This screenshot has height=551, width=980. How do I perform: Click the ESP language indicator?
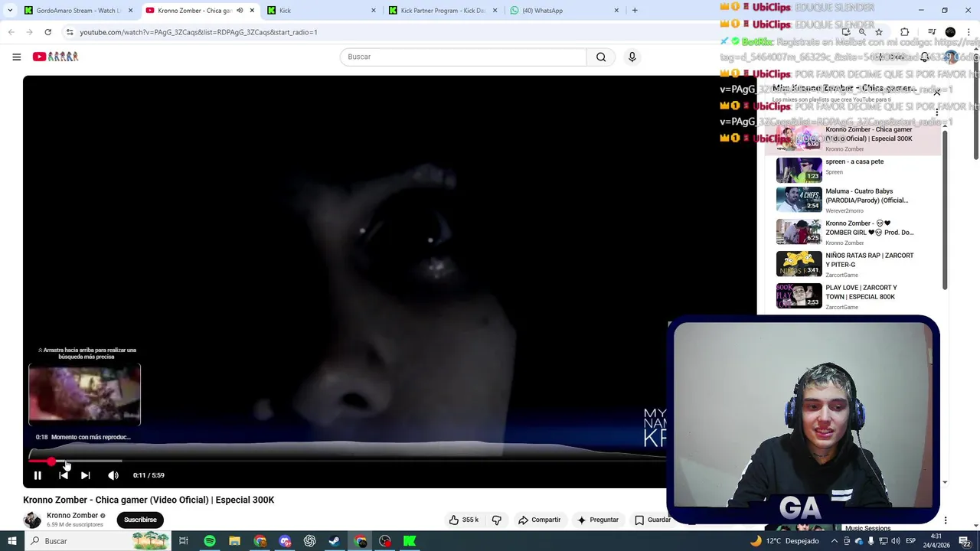(x=910, y=541)
